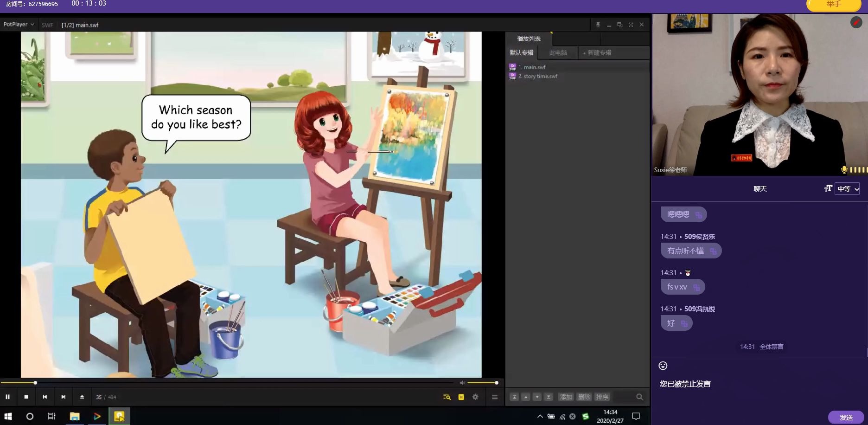This screenshot has height=425, width=868.
Task: Click the 删除 (delete) playlist button
Action: (x=584, y=397)
